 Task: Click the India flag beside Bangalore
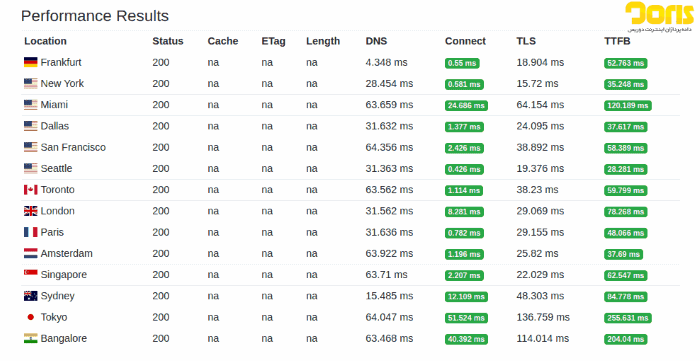(x=30, y=338)
